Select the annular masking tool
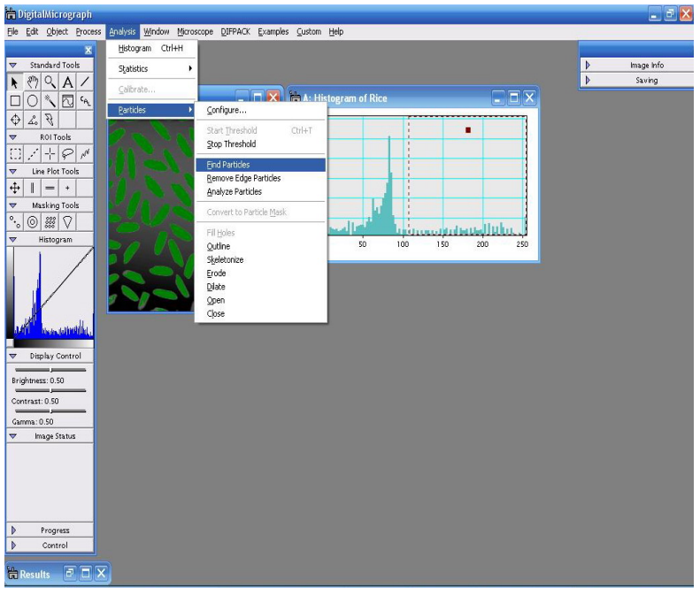The width and height of the screenshot is (700, 593). click(x=32, y=222)
